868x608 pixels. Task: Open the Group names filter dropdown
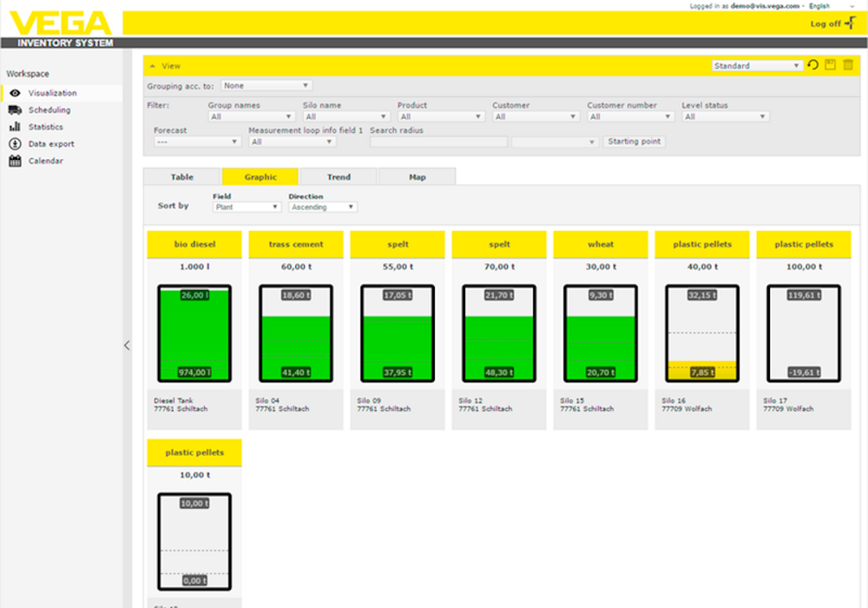[252, 117]
